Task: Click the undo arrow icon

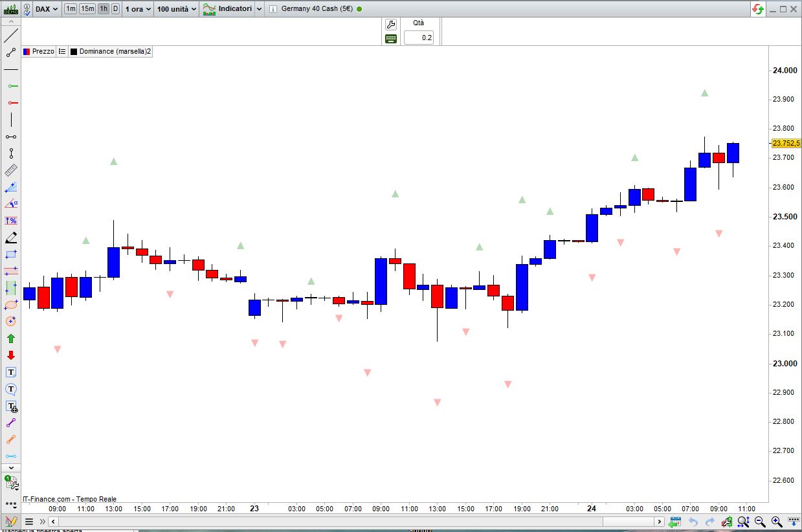Action: click(693, 522)
